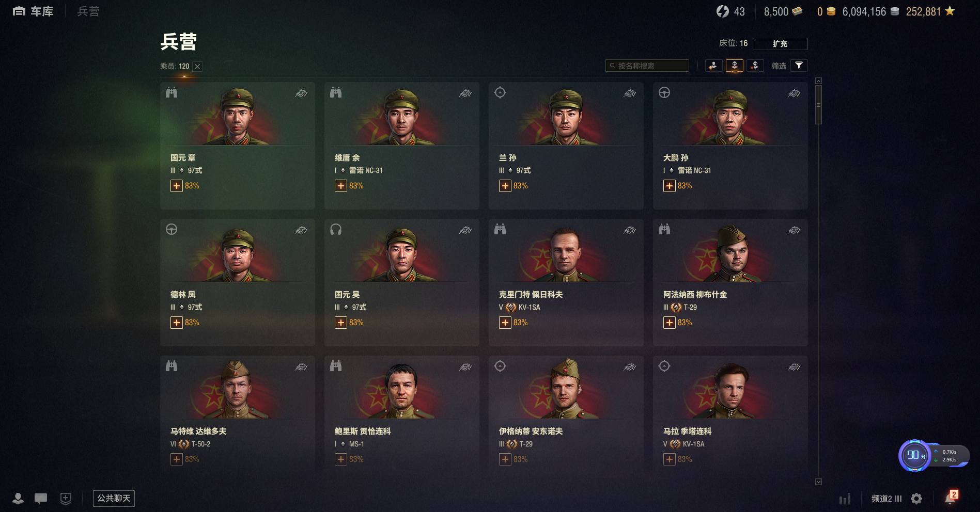Clear the 乘员: 120 filter with x
Viewport: 980px width, 512px height.
(x=197, y=66)
